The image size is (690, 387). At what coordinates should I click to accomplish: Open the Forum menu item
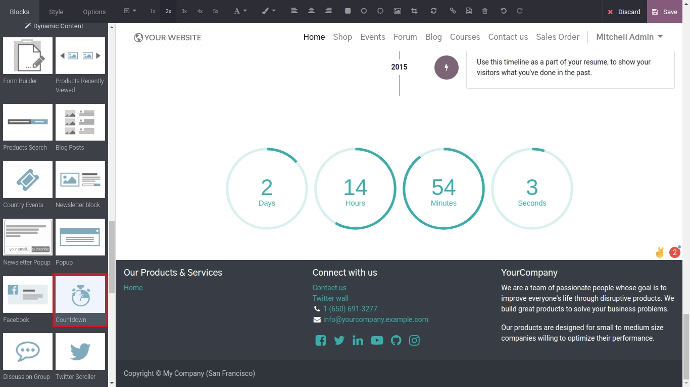click(x=405, y=37)
